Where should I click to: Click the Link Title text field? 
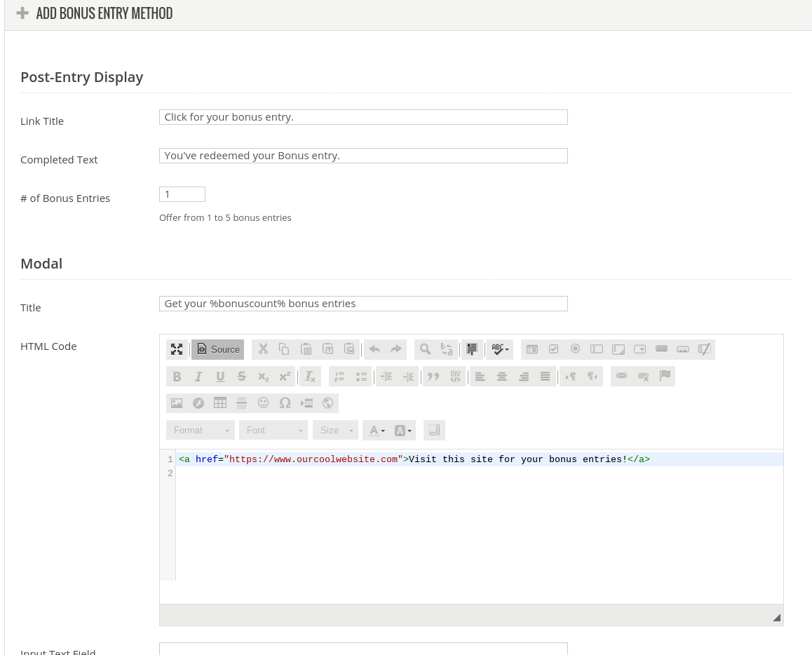(x=363, y=117)
